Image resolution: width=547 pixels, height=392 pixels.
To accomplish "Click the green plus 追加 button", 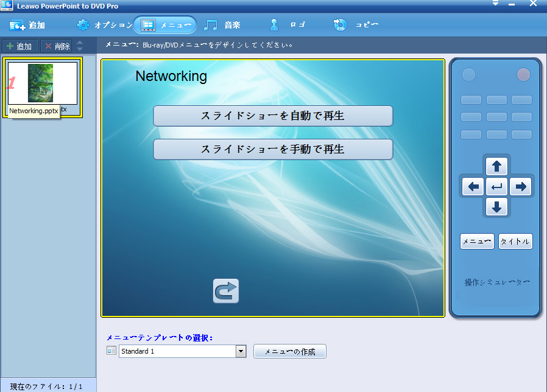I will point(20,46).
